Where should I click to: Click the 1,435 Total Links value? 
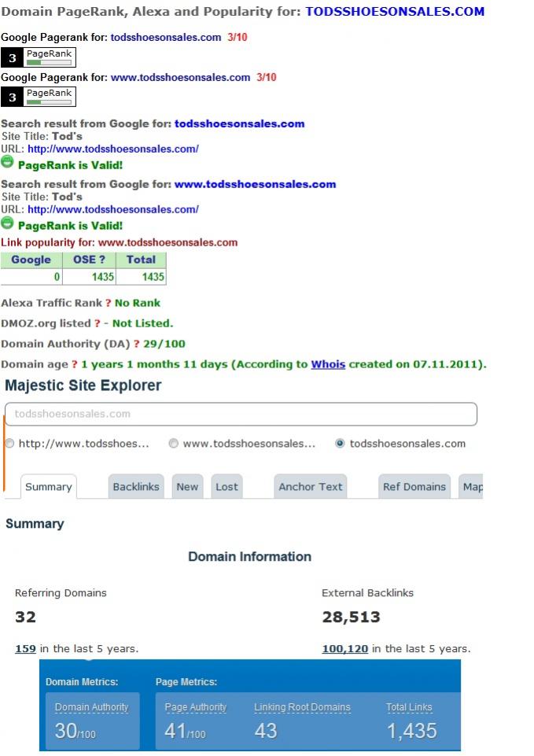pyautogui.click(x=412, y=731)
